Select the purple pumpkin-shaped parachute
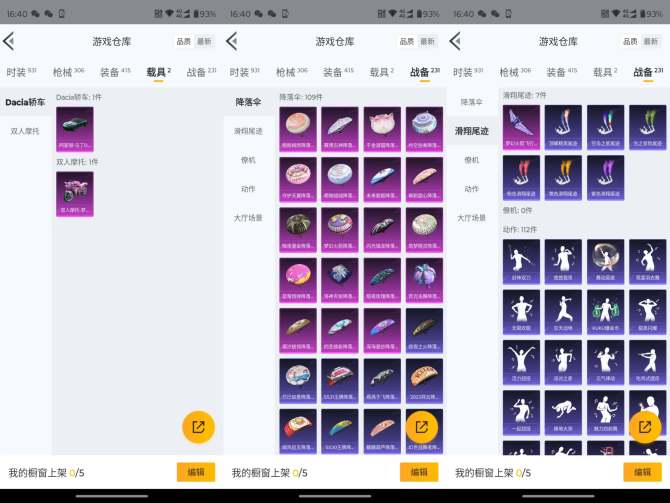The image size is (670, 503). (424, 280)
